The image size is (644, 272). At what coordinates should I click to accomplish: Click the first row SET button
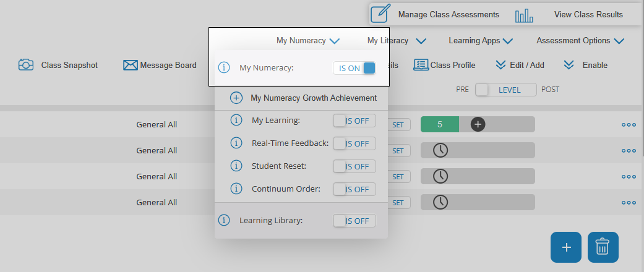coord(398,125)
